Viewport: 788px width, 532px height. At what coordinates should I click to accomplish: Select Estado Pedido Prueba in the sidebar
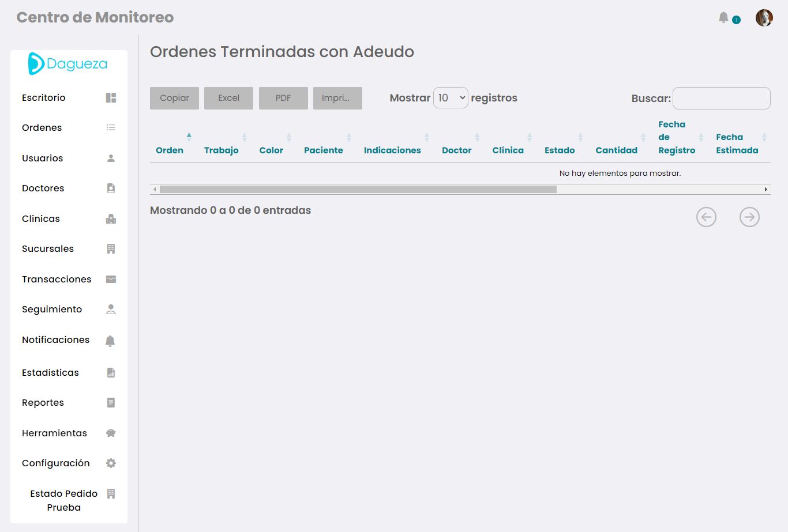point(63,500)
